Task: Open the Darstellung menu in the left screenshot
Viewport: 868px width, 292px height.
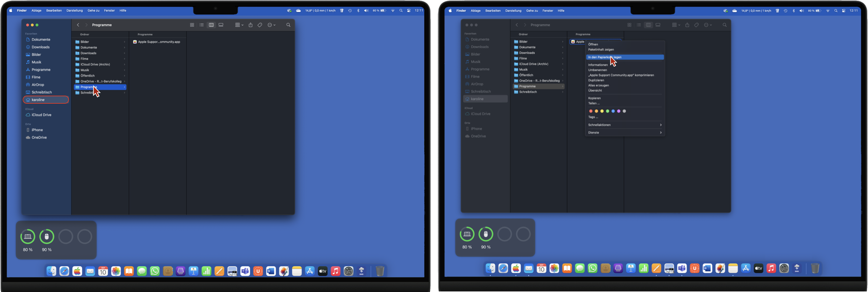Action: point(75,10)
